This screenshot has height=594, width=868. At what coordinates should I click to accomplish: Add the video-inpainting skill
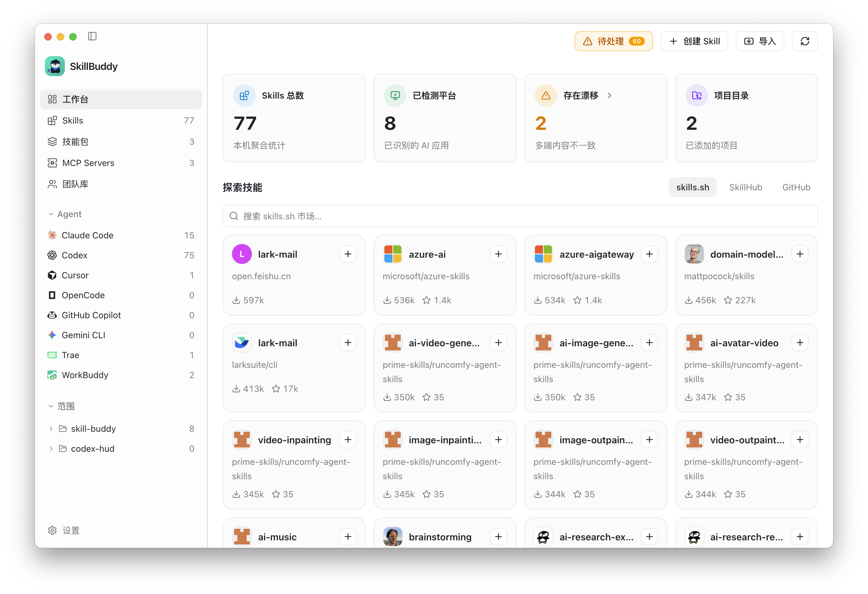click(348, 440)
